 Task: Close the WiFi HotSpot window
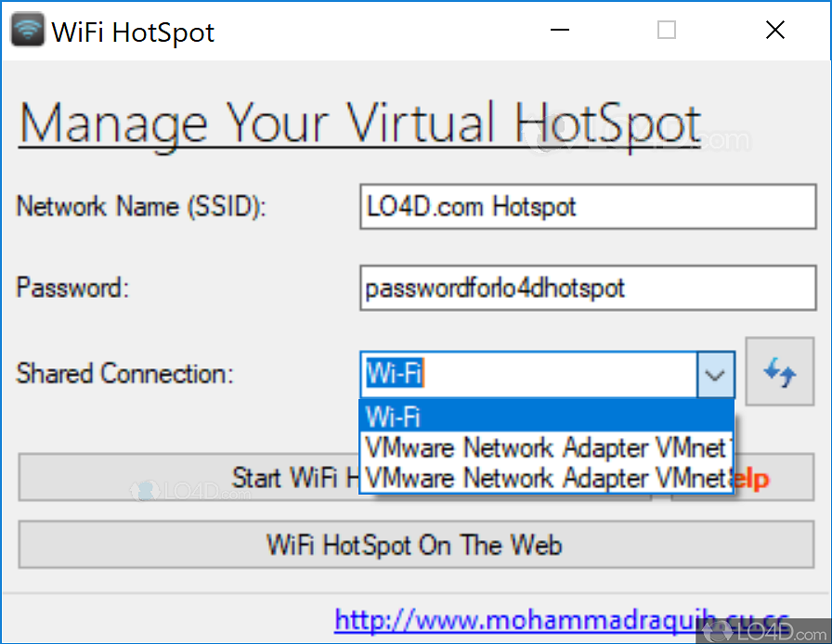[x=775, y=30]
